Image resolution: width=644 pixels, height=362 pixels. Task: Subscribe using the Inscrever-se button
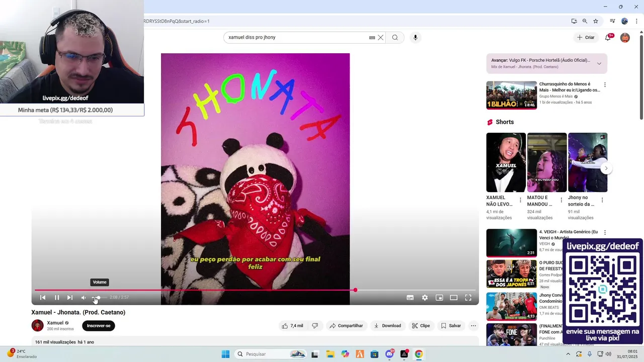click(x=99, y=326)
